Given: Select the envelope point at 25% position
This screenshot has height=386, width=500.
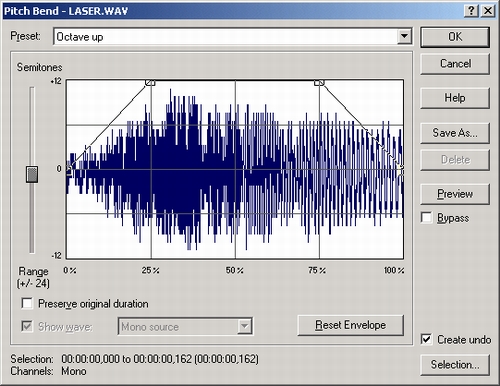Looking at the screenshot, I should pos(151,82).
